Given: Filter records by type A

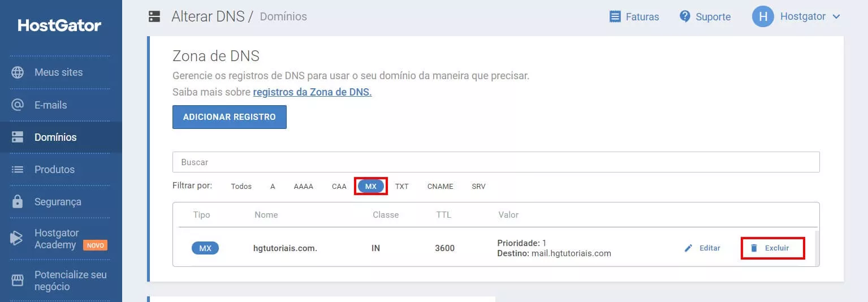Looking at the screenshot, I should [273, 186].
